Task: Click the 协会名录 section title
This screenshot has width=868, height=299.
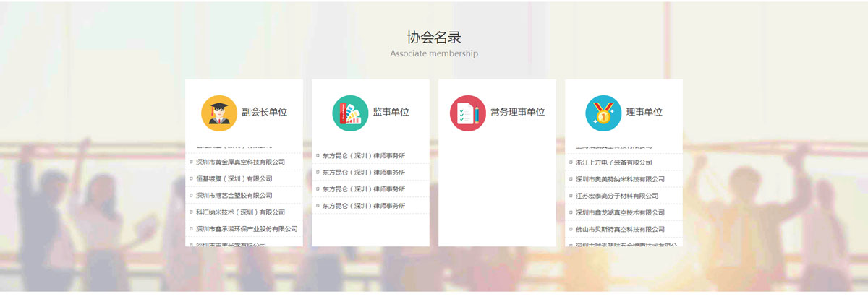Action: click(x=434, y=37)
